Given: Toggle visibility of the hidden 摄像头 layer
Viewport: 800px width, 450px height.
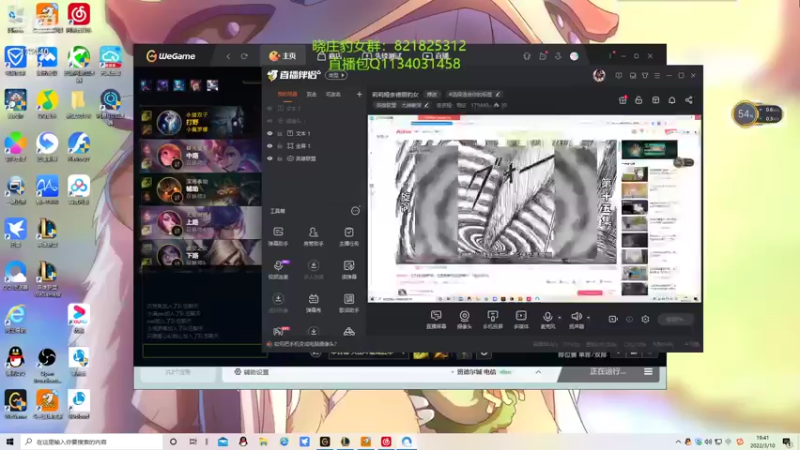Looking at the screenshot, I should [270, 121].
